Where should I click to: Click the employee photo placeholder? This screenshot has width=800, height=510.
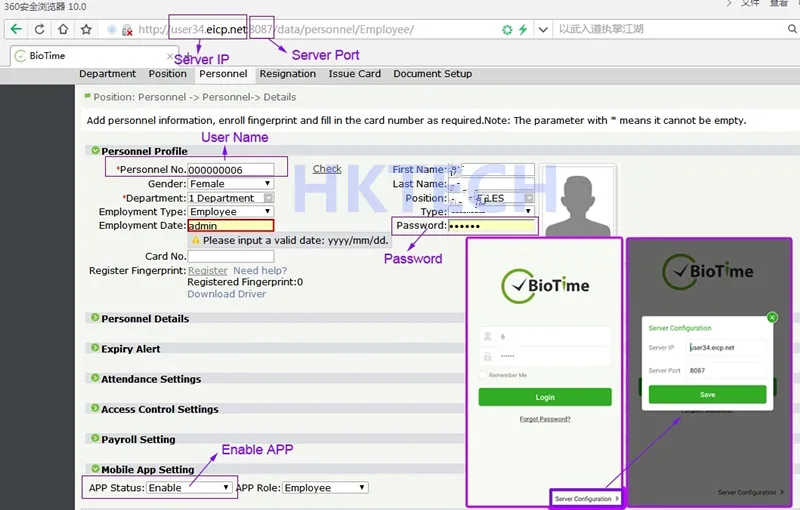[x=578, y=201]
